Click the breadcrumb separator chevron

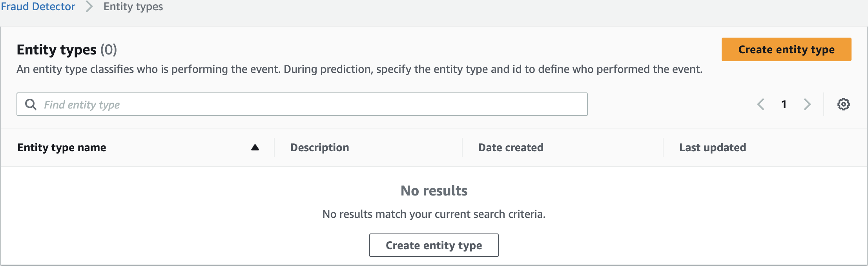89,7
